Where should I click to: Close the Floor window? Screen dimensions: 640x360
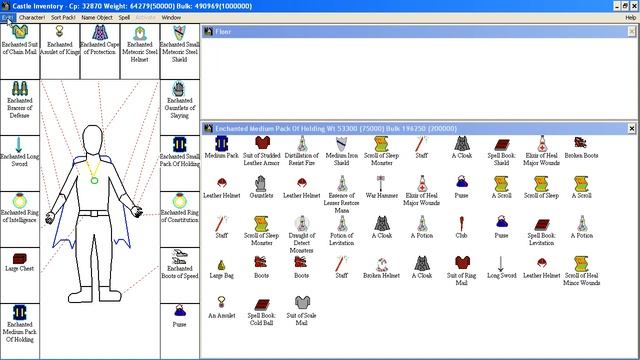click(x=631, y=32)
